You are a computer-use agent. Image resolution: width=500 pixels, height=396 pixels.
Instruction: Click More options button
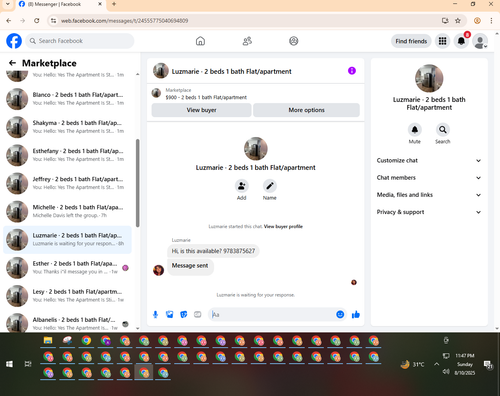pyautogui.click(x=306, y=110)
